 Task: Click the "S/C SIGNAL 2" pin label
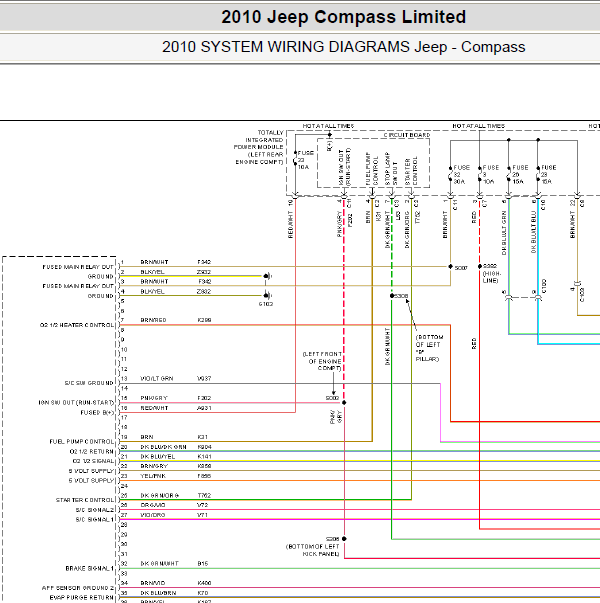coord(95,510)
